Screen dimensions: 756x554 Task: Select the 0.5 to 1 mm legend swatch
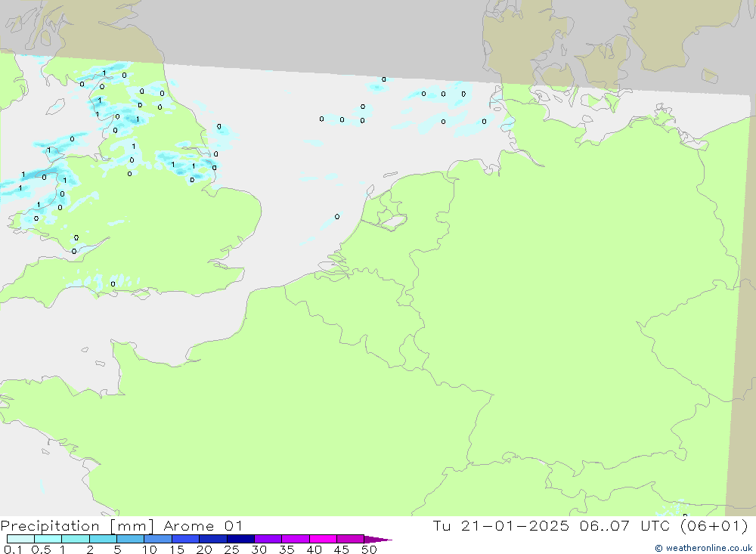48,539
